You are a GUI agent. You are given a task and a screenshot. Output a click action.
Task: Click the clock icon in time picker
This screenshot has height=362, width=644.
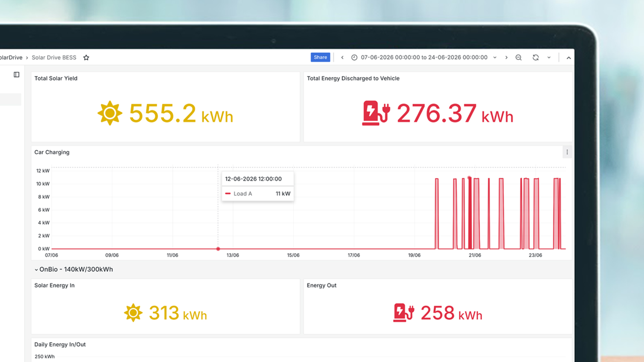354,58
